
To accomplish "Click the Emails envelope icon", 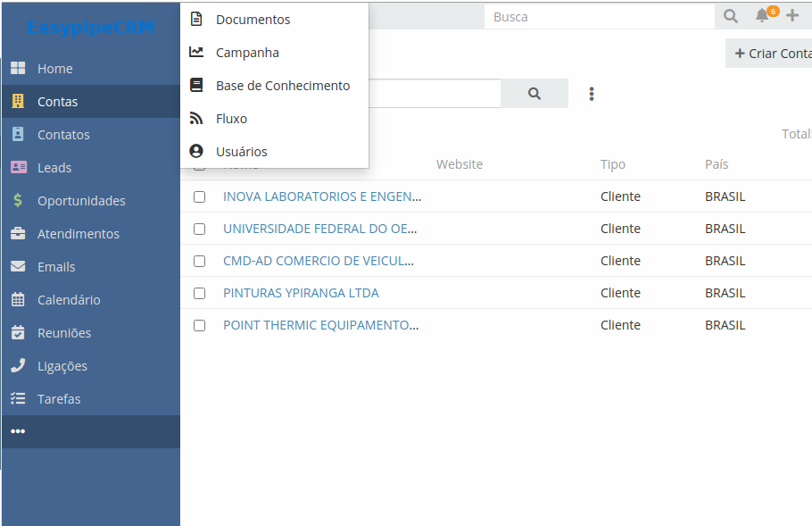I will point(18,266).
